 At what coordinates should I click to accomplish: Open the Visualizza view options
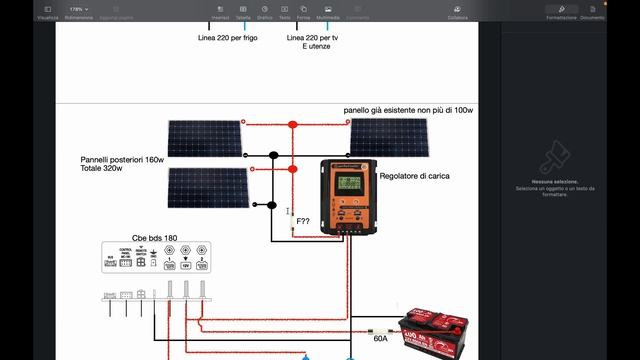(47, 12)
